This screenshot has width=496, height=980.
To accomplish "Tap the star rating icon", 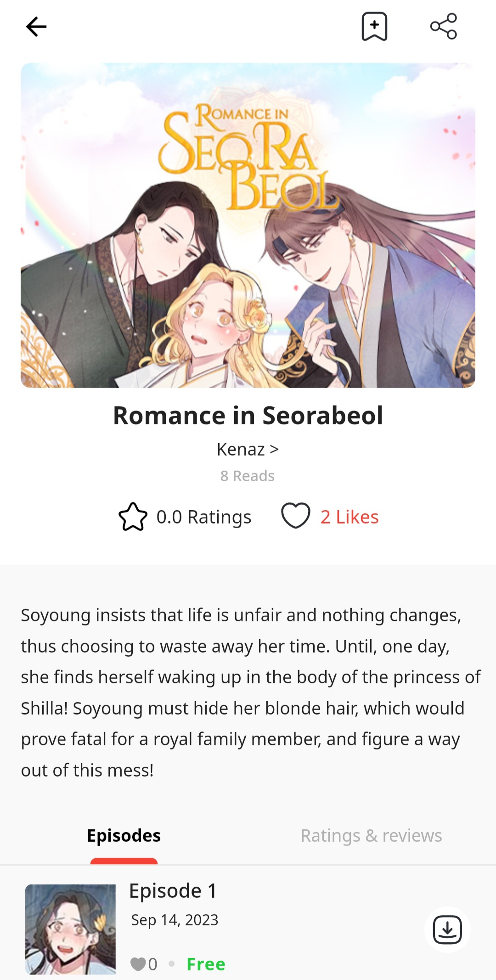I will 133,517.
